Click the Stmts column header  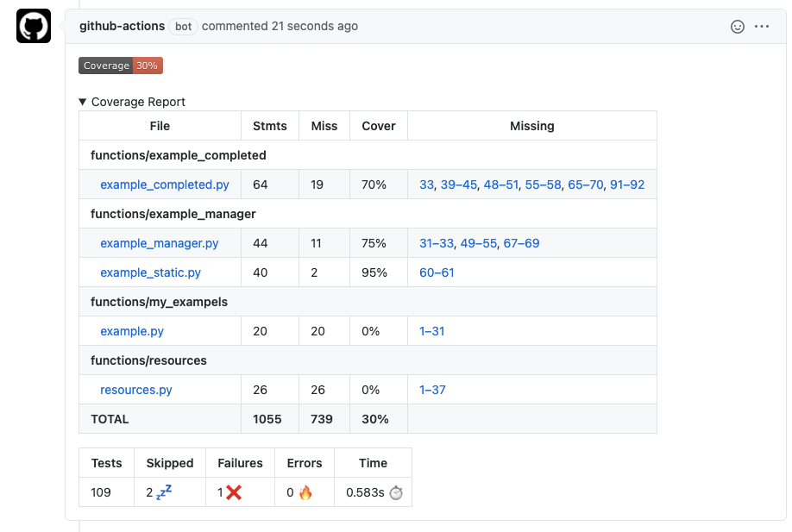(270, 126)
